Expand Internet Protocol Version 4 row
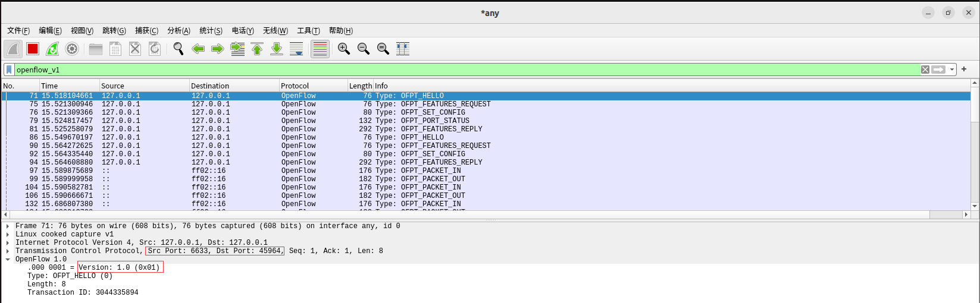 [8, 242]
